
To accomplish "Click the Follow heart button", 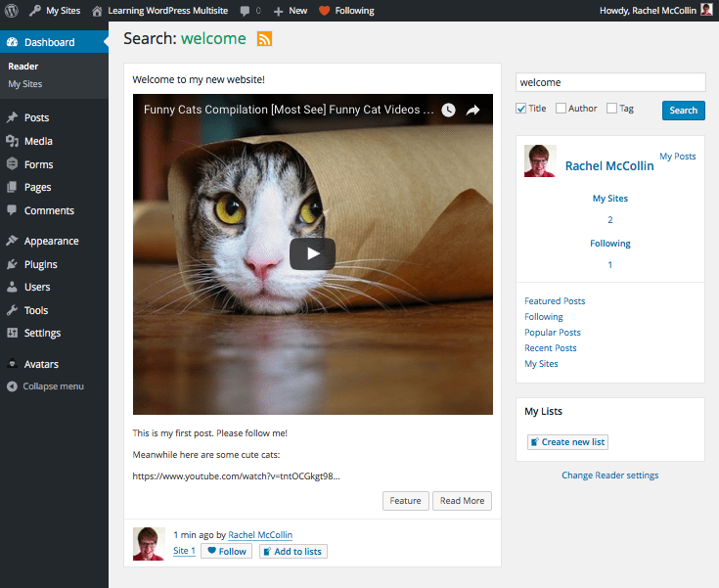I will 227,551.
